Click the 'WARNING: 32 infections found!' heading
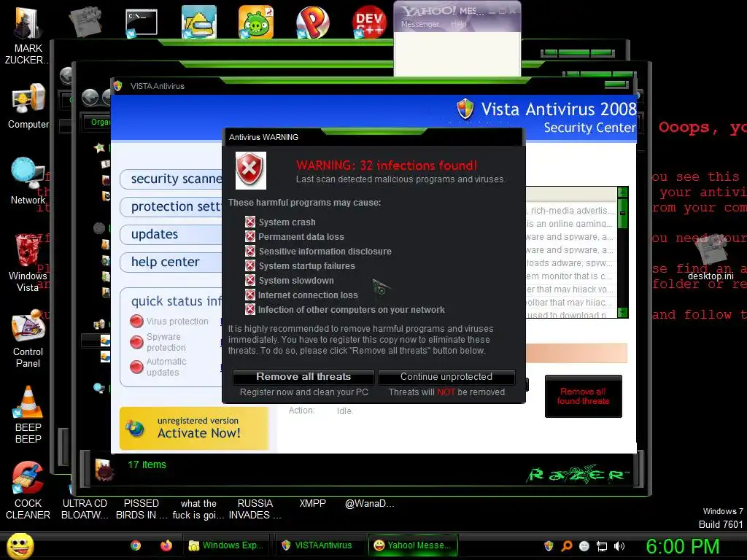 click(x=387, y=166)
